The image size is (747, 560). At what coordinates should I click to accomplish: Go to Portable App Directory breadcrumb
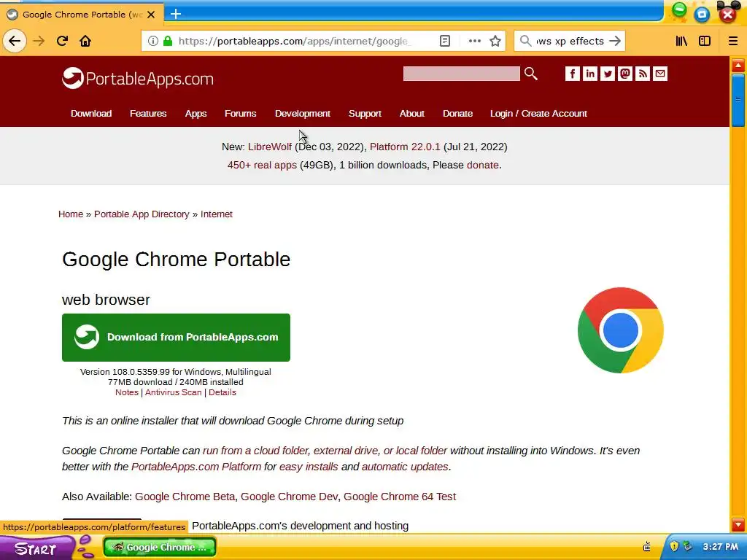[142, 214]
